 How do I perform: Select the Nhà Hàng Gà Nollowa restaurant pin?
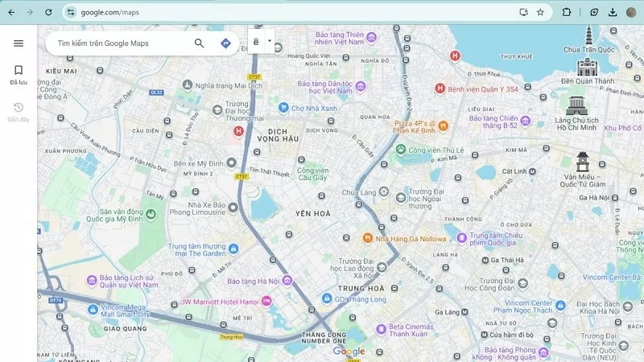367,238
